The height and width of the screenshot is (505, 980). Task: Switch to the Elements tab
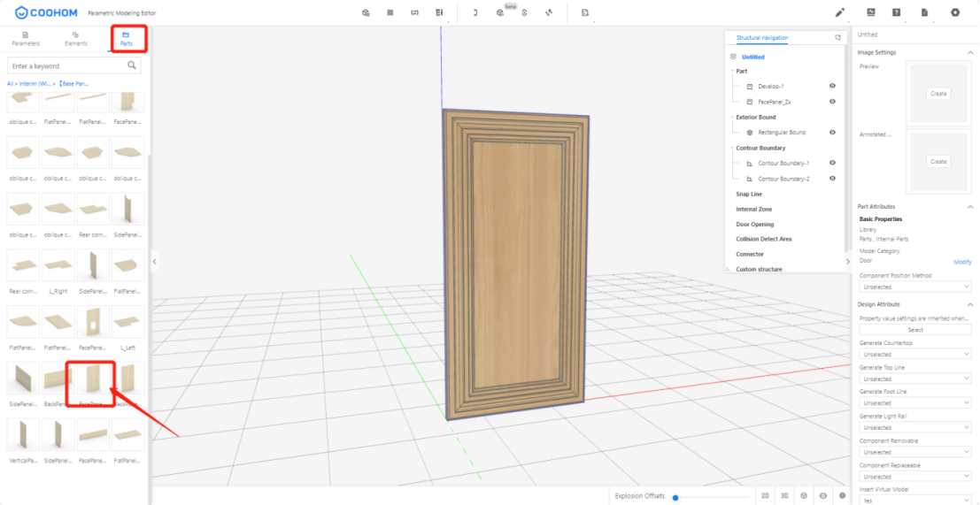[75, 39]
